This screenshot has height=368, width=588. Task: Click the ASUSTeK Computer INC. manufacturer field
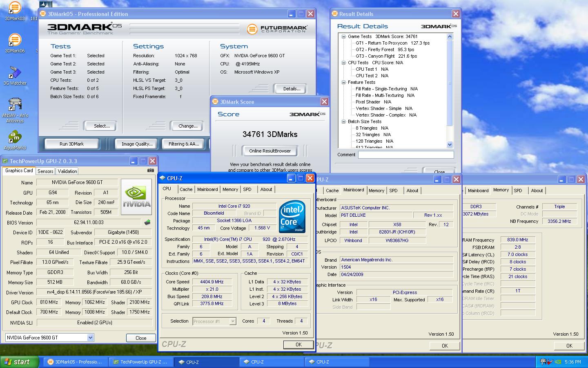coord(396,208)
